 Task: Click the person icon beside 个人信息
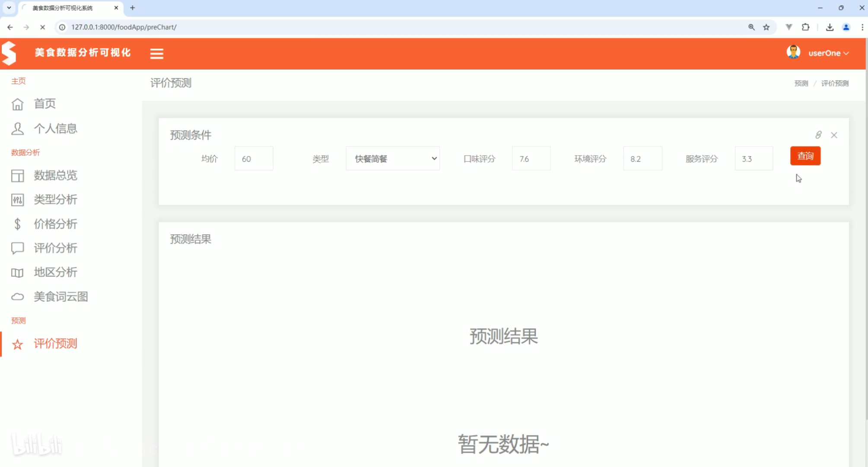click(17, 129)
